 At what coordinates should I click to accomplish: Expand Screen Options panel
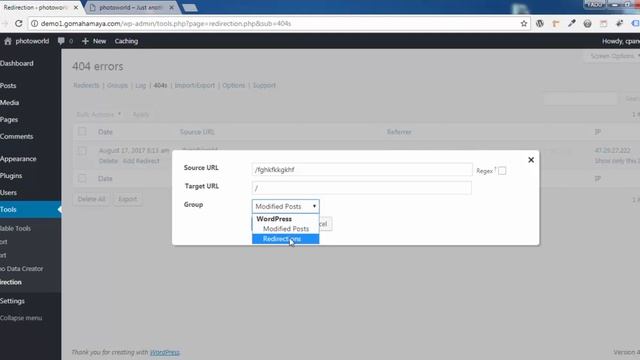coord(613,56)
